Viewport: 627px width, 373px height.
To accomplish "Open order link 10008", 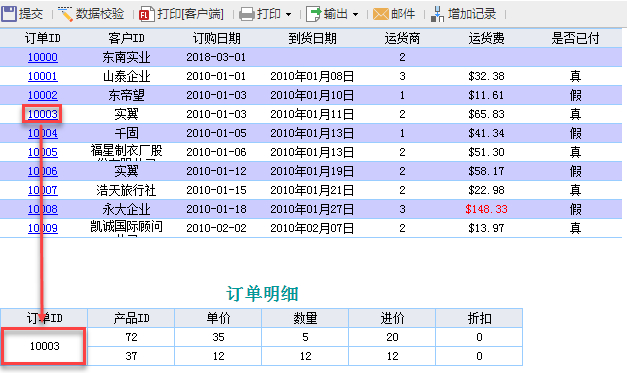I will click(x=43, y=209).
